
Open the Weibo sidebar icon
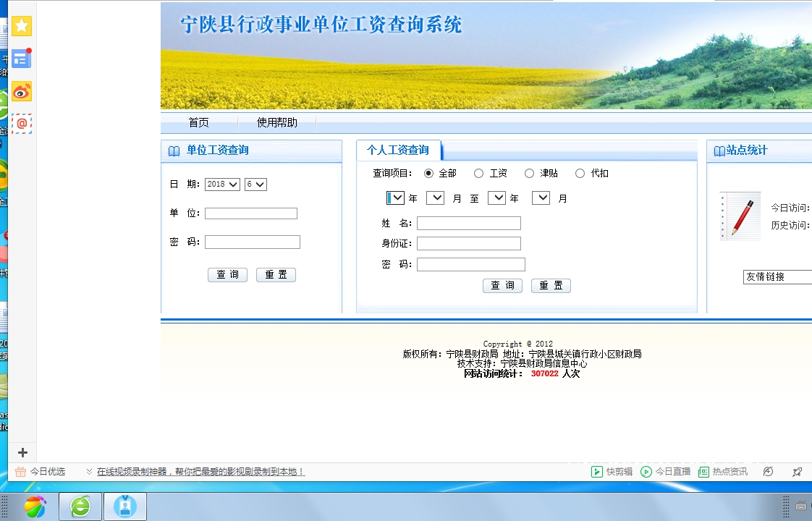pos(22,91)
